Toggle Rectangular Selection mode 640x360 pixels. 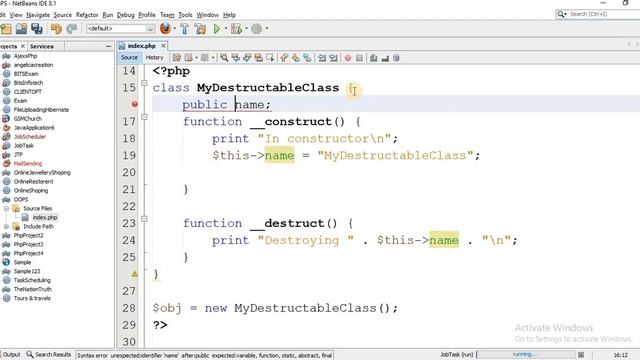(x=270, y=58)
